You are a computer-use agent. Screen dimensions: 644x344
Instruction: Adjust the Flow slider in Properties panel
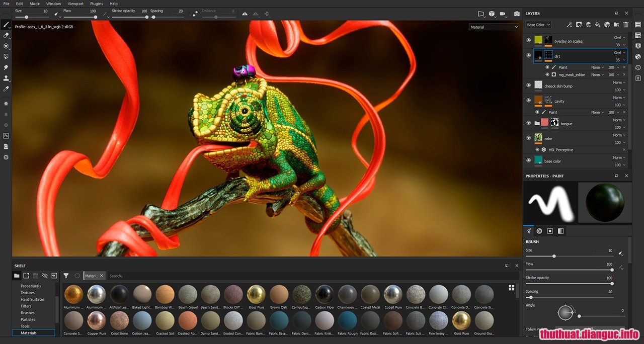coord(569,270)
